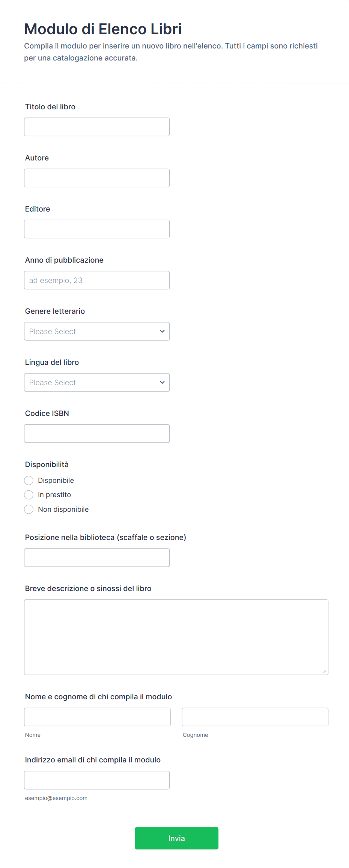Focus the Indirizzo email input field
Screen dimensions: 349x868
tap(97, 780)
